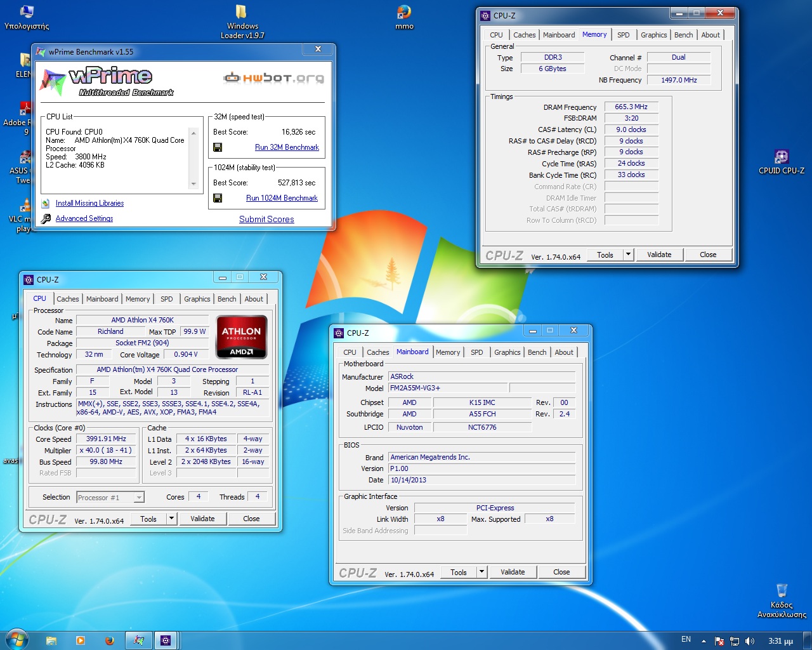Expand Tools dropdown arrow in CPU window
812x650 pixels.
[x=171, y=519]
